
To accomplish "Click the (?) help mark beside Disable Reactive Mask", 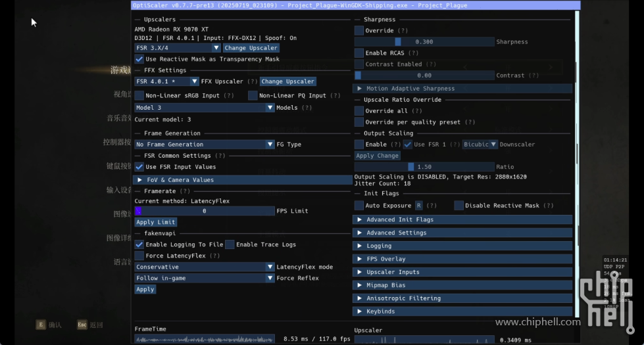I will click(549, 206).
